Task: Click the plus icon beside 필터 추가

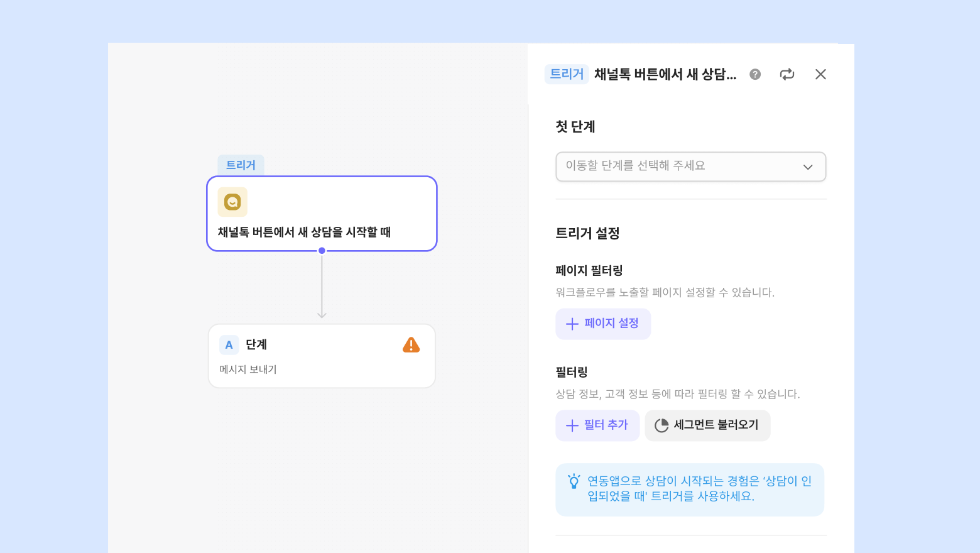Action: (x=572, y=425)
